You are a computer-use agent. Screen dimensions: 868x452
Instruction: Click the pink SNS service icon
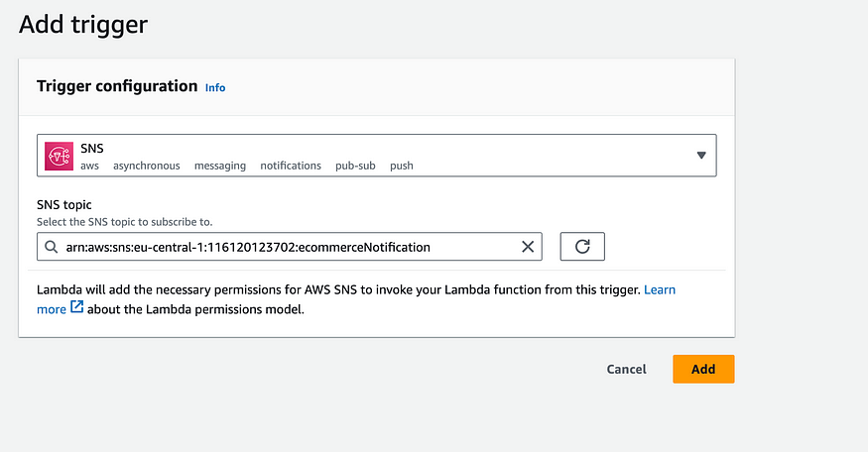(x=60, y=156)
